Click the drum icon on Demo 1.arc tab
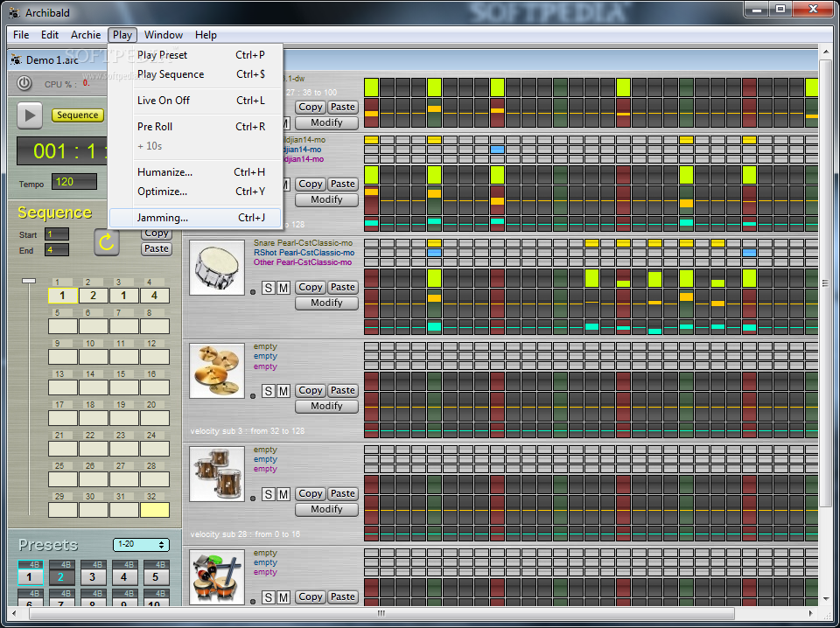Screen dimensions: 840x628 point(16,60)
